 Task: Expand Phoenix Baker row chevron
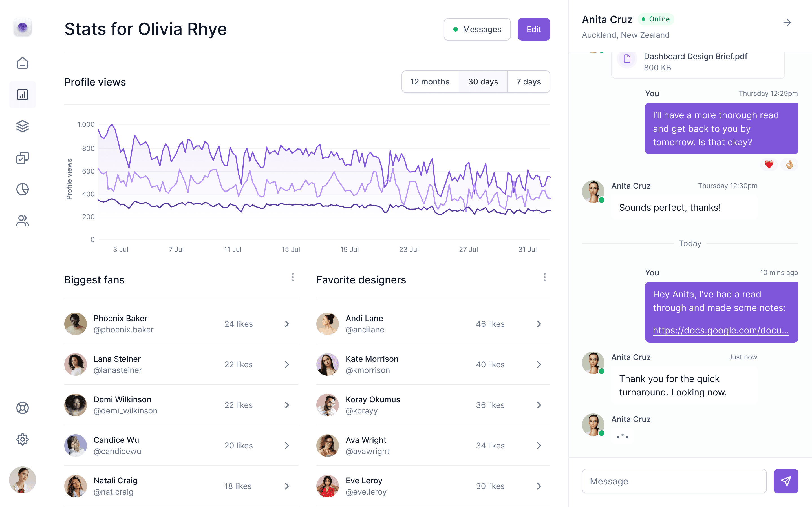pos(287,324)
